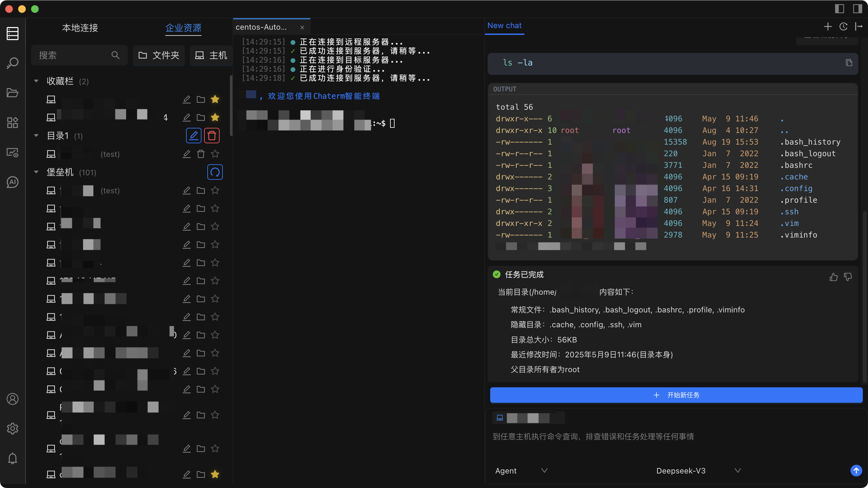Move the second favorite host with the folder icon

tap(201, 117)
